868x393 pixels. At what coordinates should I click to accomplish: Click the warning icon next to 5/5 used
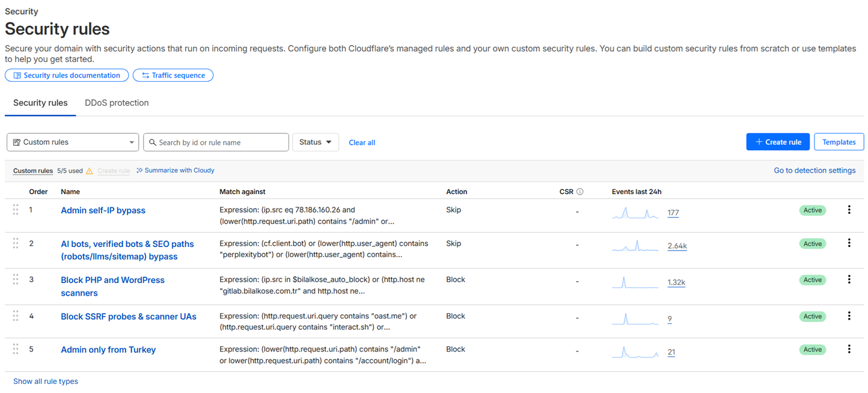[x=90, y=171]
